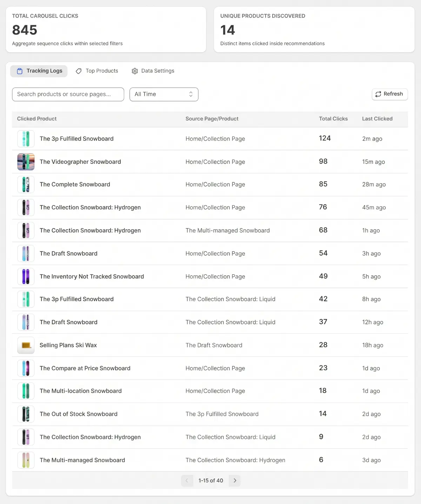421x504 pixels.
Task: Select The Complete Snowboard product name
Action: click(x=75, y=184)
